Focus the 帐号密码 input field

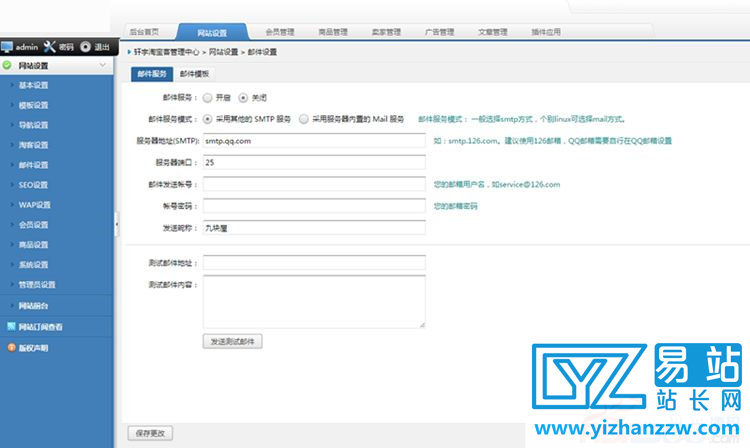(x=314, y=206)
